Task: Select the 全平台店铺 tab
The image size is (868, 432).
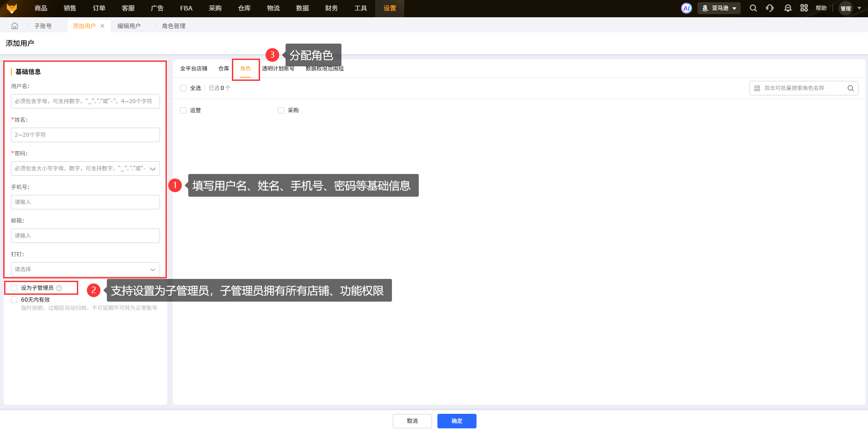Action: tap(194, 69)
